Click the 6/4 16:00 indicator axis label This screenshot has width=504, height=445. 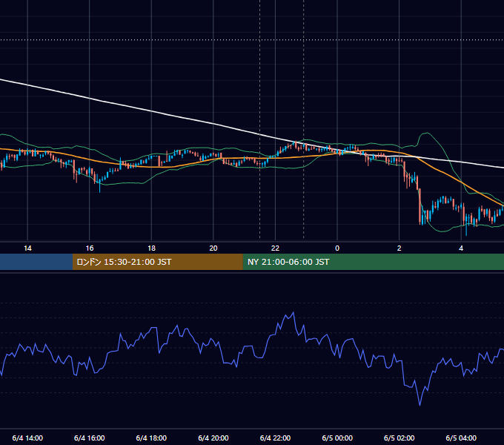coord(90,438)
